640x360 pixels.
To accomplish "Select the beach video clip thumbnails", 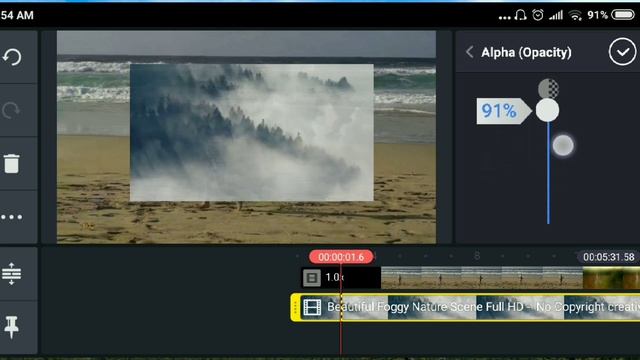I will [482, 278].
